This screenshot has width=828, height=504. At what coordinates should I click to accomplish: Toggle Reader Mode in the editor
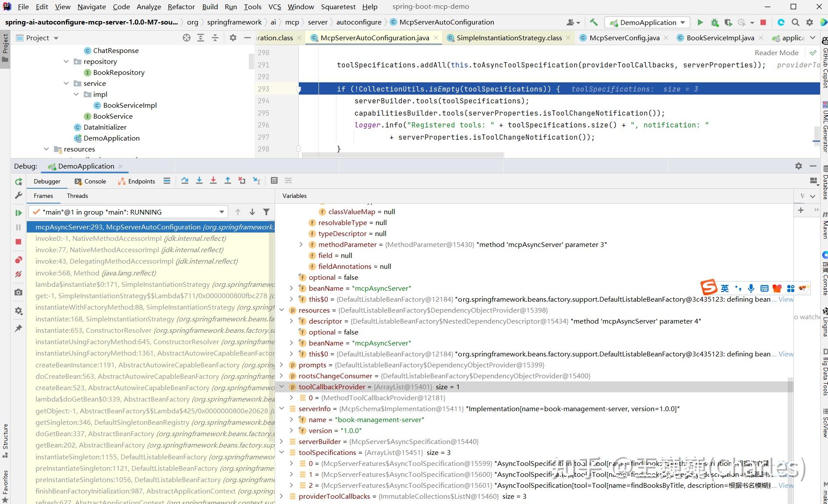tap(776, 53)
